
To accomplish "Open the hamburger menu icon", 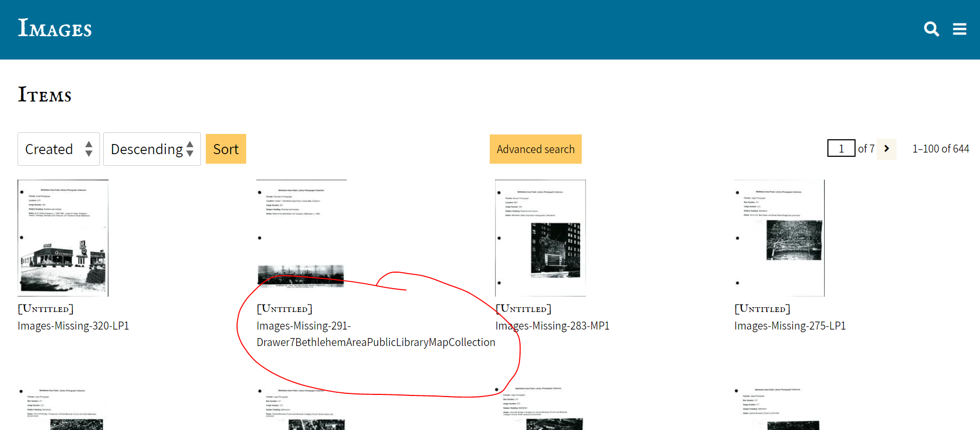I will (959, 29).
